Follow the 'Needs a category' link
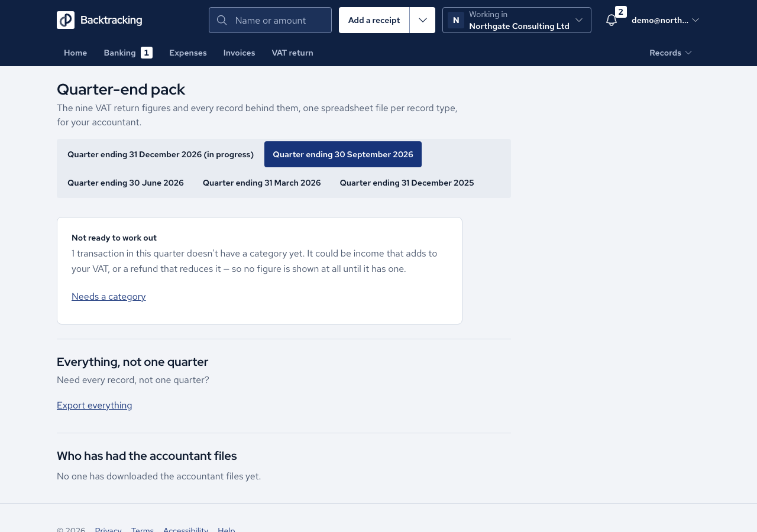The width and height of the screenshot is (757, 532). click(109, 297)
